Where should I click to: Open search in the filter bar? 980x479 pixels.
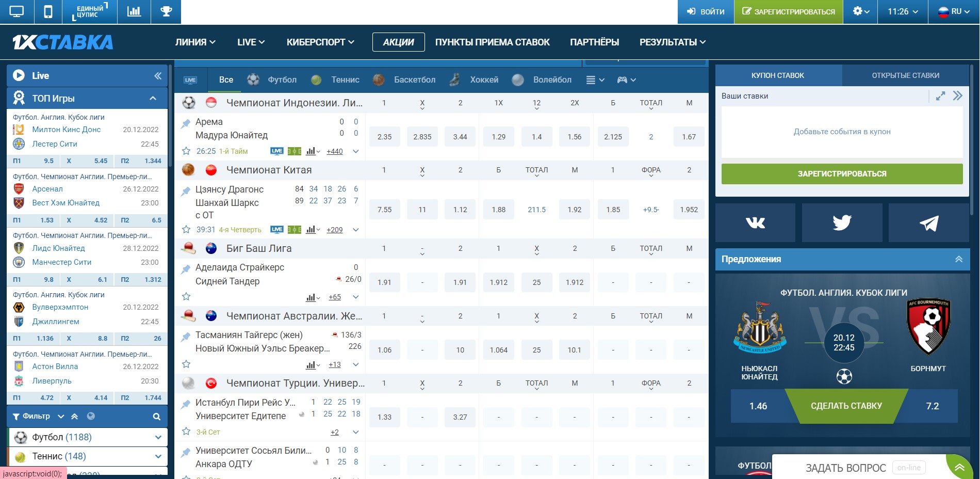[157, 417]
